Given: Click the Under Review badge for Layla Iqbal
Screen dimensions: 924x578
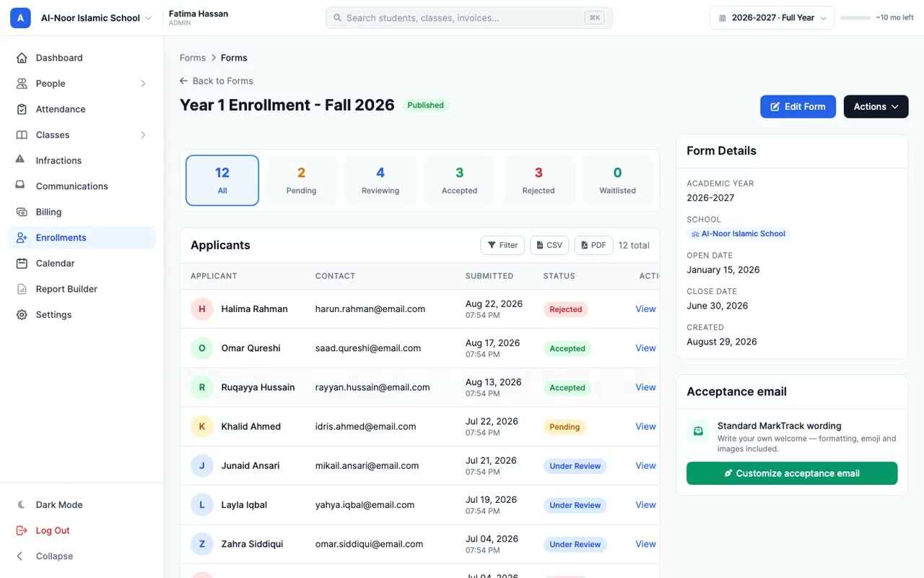Looking at the screenshot, I should point(575,505).
